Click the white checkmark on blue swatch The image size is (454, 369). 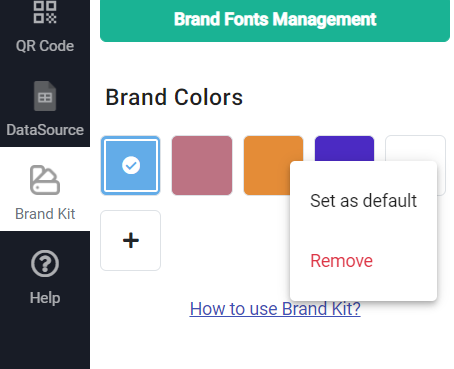click(131, 165)
